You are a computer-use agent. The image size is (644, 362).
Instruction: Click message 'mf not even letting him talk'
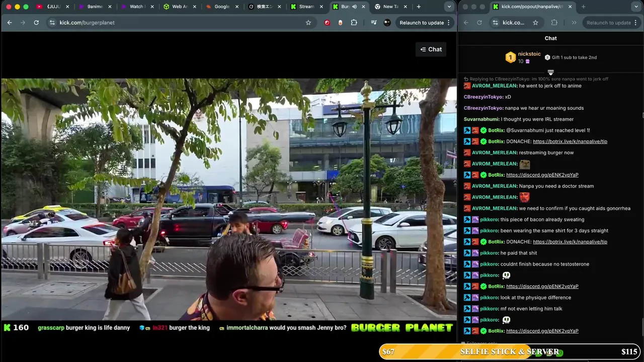tap(531, 309)
